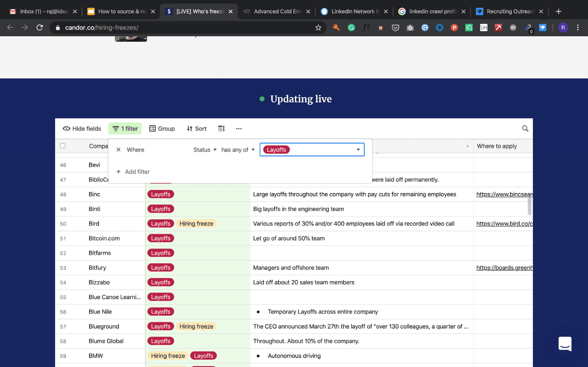Click the Blue Nile company cell
This screenshot has height=367, width=588.
(x=100, y=312)
